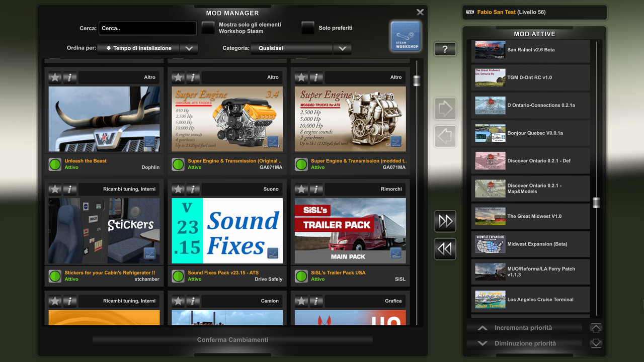The height and width of the screenshot is (362, 644).
Task: Select Discover Ontario 0.2.1 - Def entry
Action: pyautogui.click(x=531, y=161)
